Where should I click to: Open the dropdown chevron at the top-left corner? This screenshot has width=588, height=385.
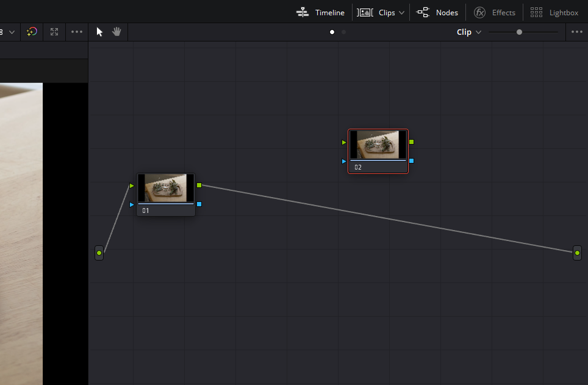tap(10, 32)
